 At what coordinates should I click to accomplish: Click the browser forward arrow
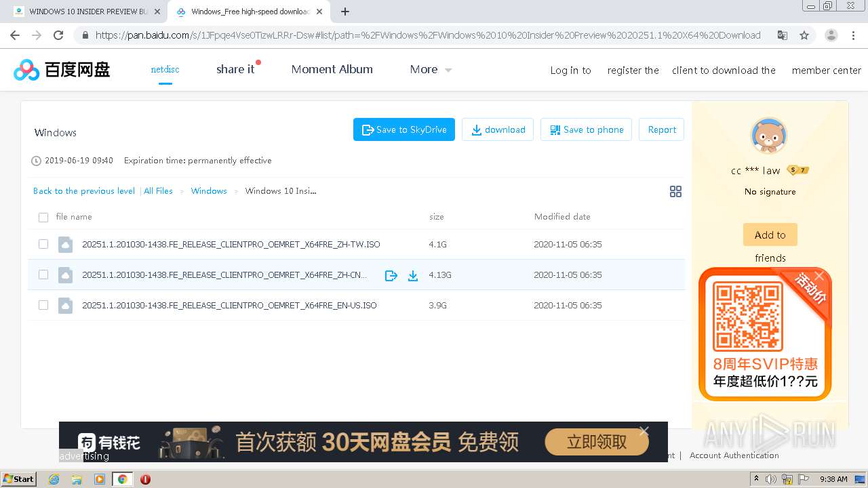coord(37,35)
